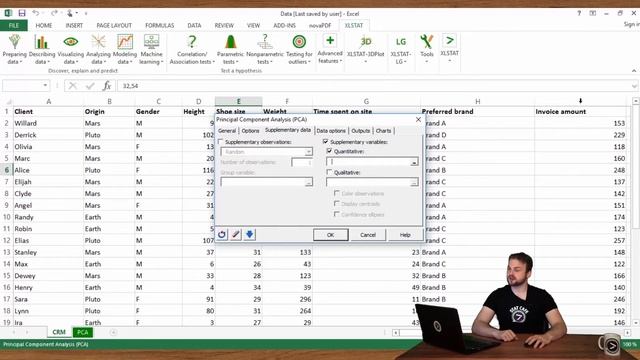Open the XLSTAT green arrow menu
This screenshot has height=360, width=640.
click(449, 49)
